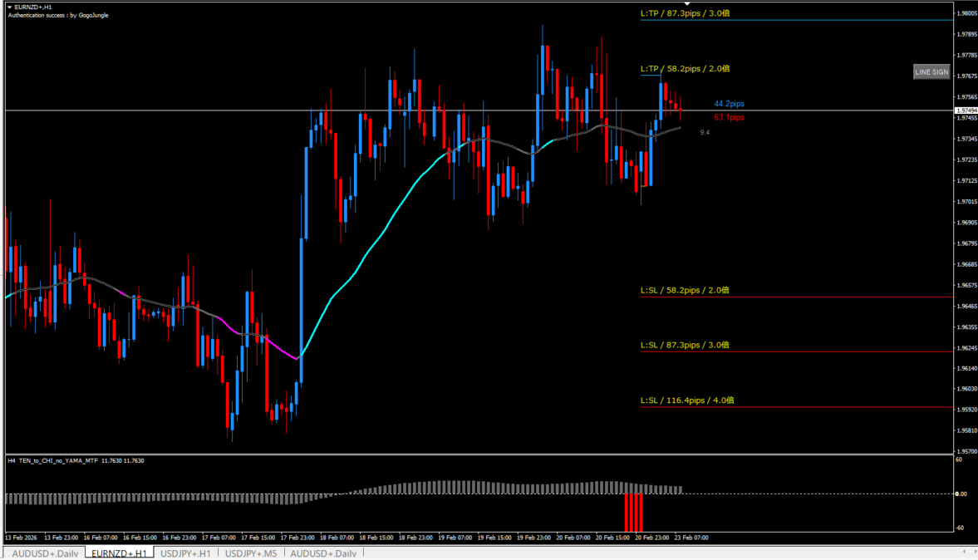This screenshot has height=560, width=978.
Task: Open the USDJPY+.M5 chart tab
Action: click(251, 553)
